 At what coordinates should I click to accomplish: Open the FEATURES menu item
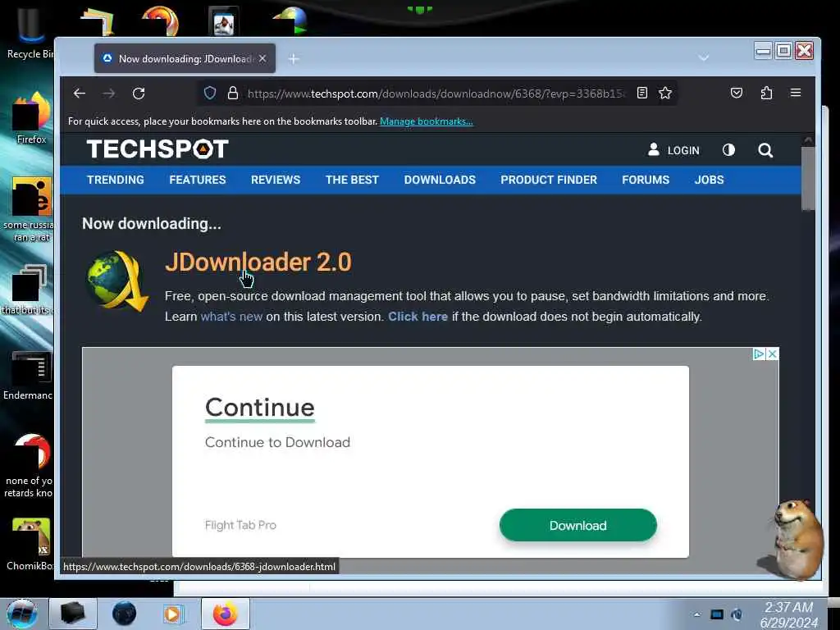coord(198,180)
